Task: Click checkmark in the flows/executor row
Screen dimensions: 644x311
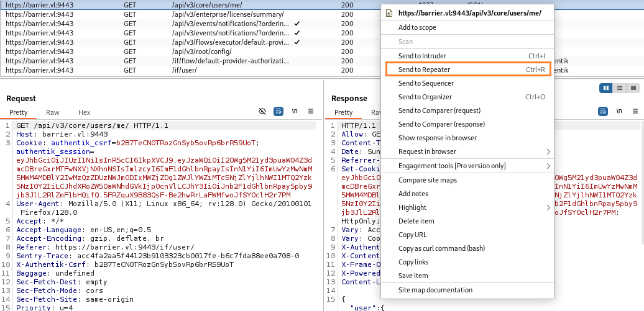Action: tap(297, 42)
